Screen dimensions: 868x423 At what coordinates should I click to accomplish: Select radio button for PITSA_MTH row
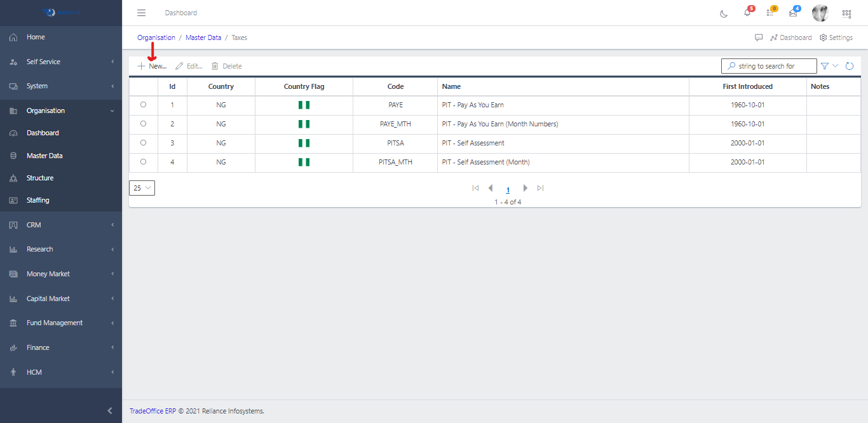click(x=143, y=162)
